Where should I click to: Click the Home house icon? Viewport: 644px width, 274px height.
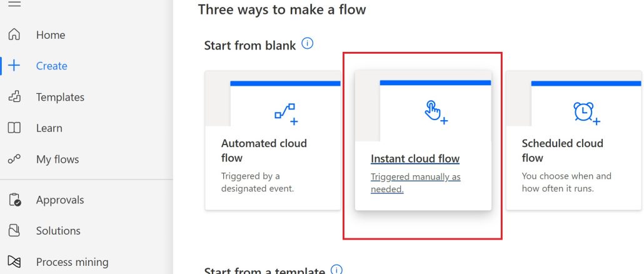14,34
